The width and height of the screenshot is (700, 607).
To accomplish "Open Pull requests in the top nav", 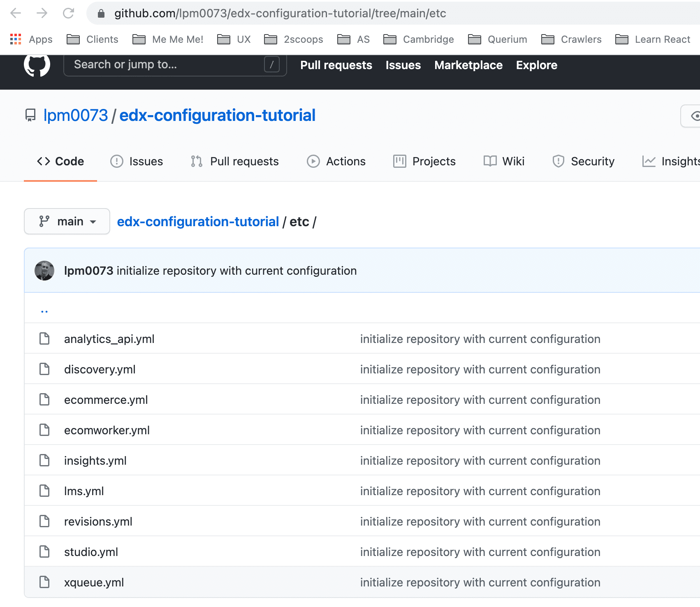I will (x=336, y=65).
